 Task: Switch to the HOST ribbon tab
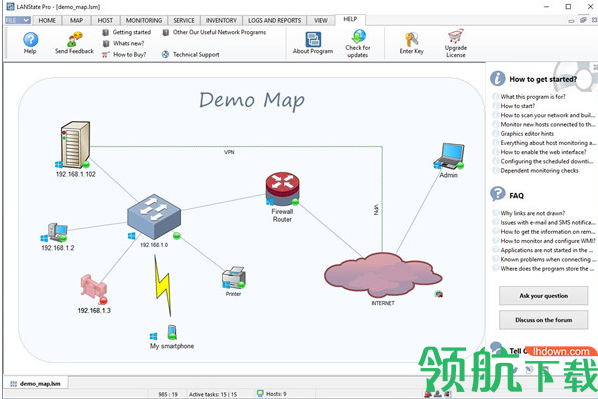pyautogui.click(x=105, y=21)
